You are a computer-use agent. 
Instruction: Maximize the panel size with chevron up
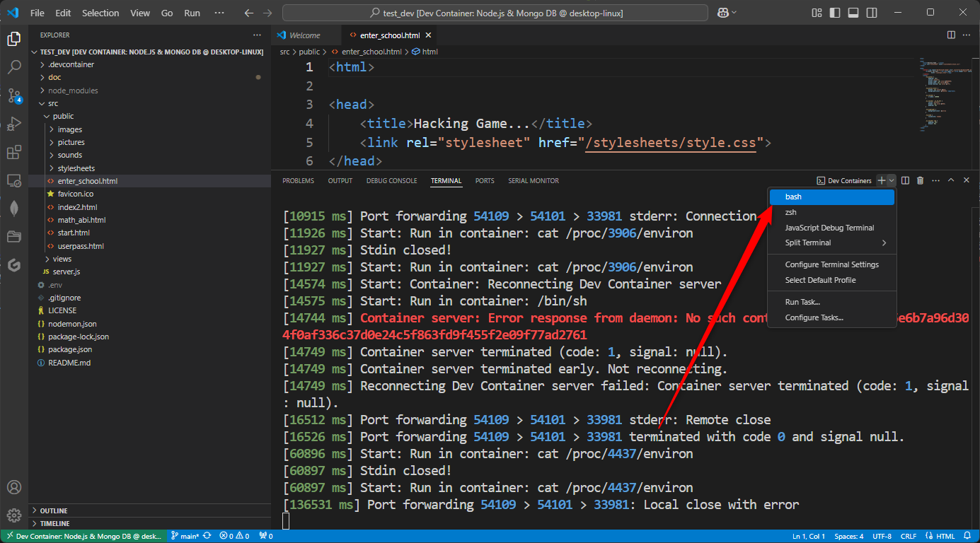coord(951,181)
